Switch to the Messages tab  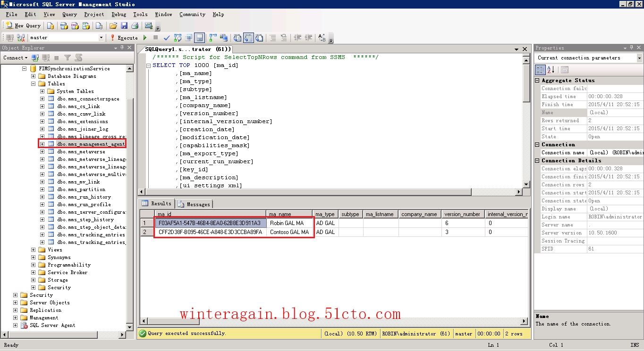point(194,204)
